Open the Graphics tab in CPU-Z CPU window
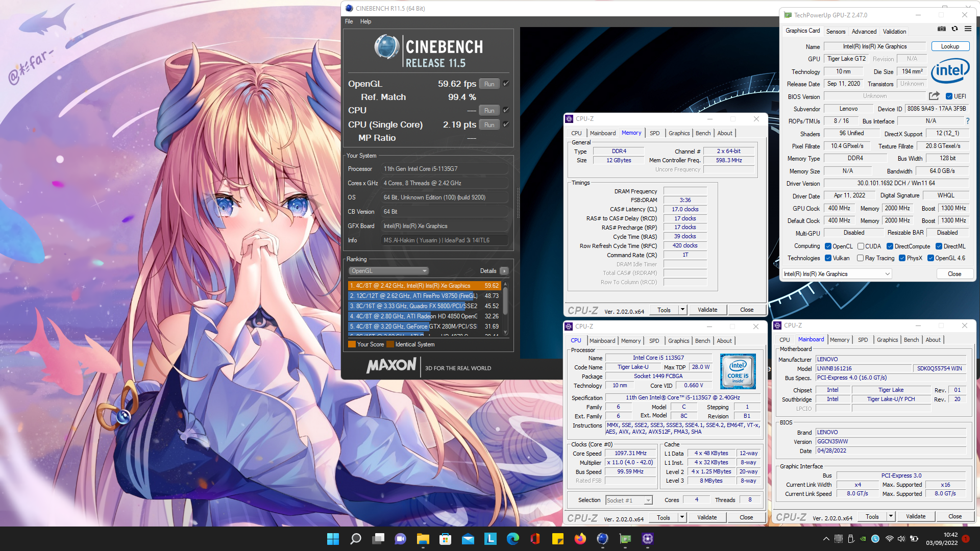Viewport: 980px width, 551px height. pyautogui.click(x=679, y=341)
